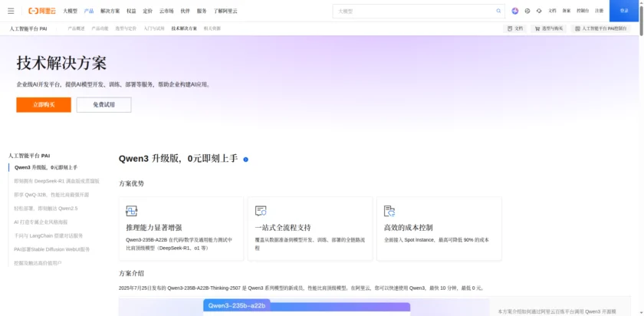Select sidebar item 挖掘及触达高价值用户
Screen dimensions: 644x316
pyautogui.click(x=38, y=263)
